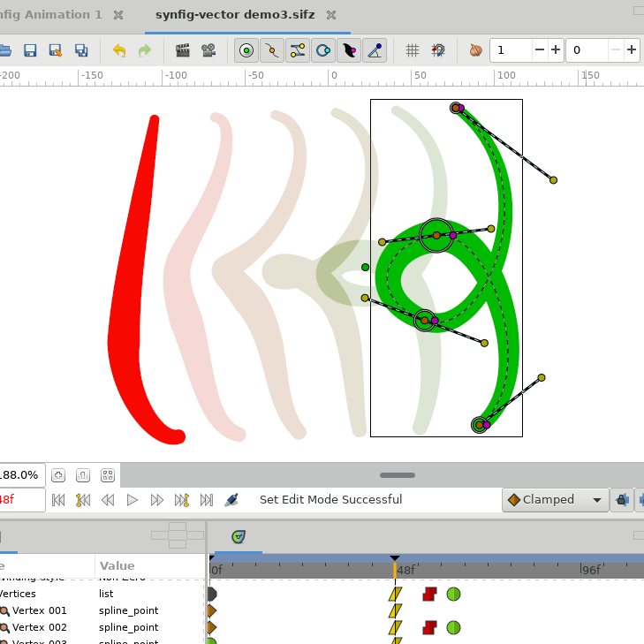Open the Render clapperboard icon
Image resolution: width=644 pixels, height=644 pixels.
pyautogui.click(x=183, y=50)
